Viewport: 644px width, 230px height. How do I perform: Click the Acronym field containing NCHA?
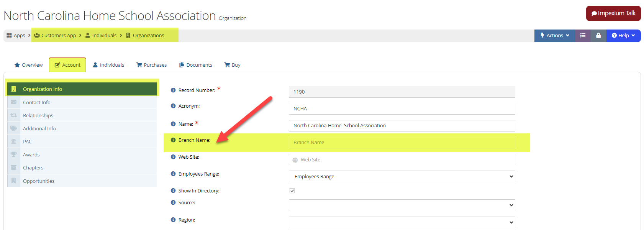coord(402,108)
